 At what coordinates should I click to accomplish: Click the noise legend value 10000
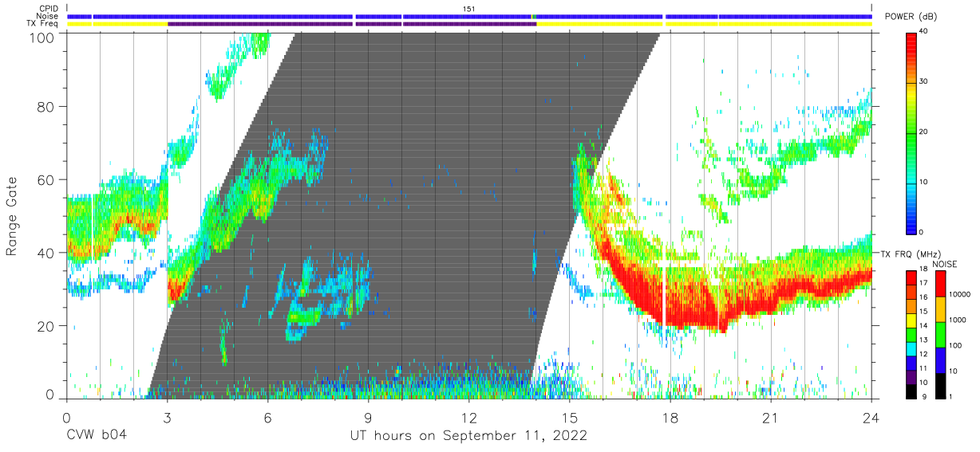point(960,295)
